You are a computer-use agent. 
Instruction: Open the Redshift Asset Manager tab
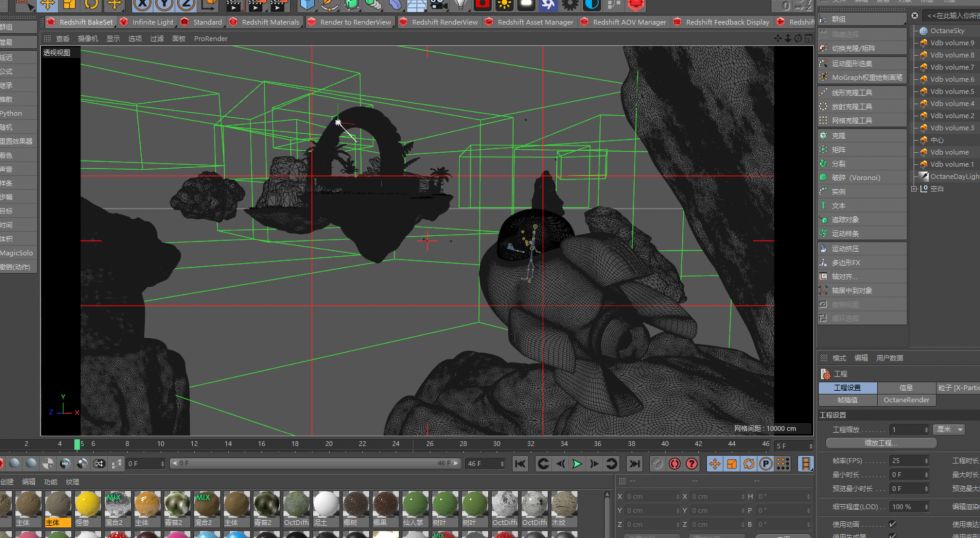pos(536,21)
